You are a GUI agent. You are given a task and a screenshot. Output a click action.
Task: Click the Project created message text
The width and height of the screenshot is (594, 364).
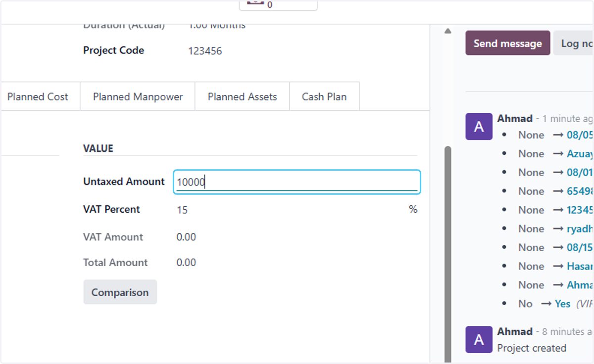pos(532,348)
